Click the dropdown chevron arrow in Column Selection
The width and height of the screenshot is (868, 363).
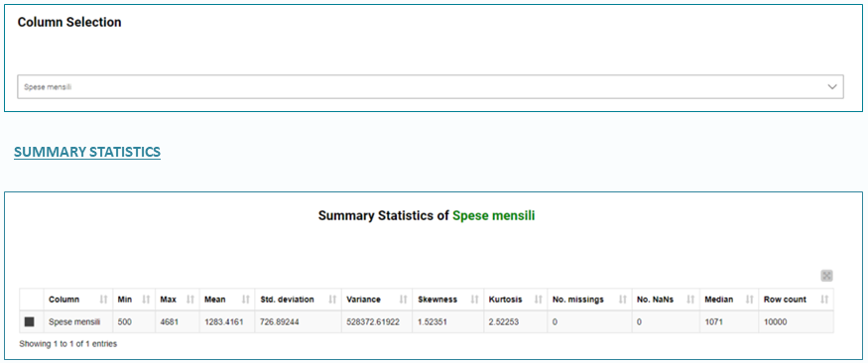(831, 87)
